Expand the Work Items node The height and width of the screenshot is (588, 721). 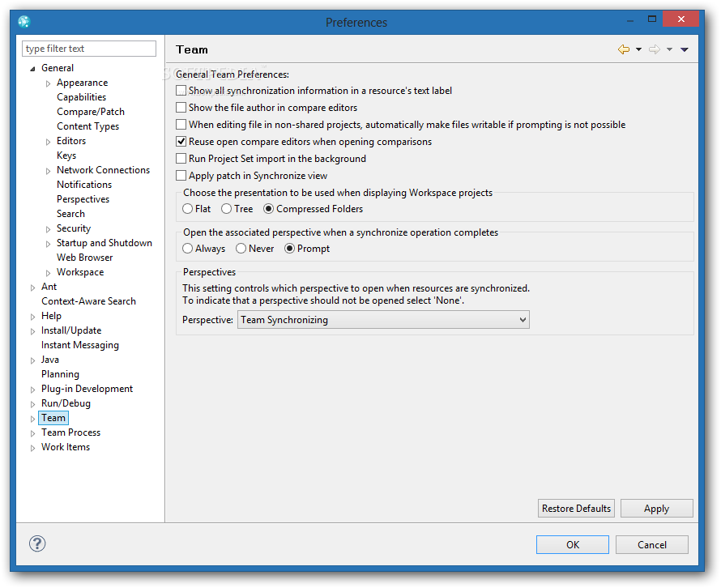pyautogui.click(x=32, y=448)
